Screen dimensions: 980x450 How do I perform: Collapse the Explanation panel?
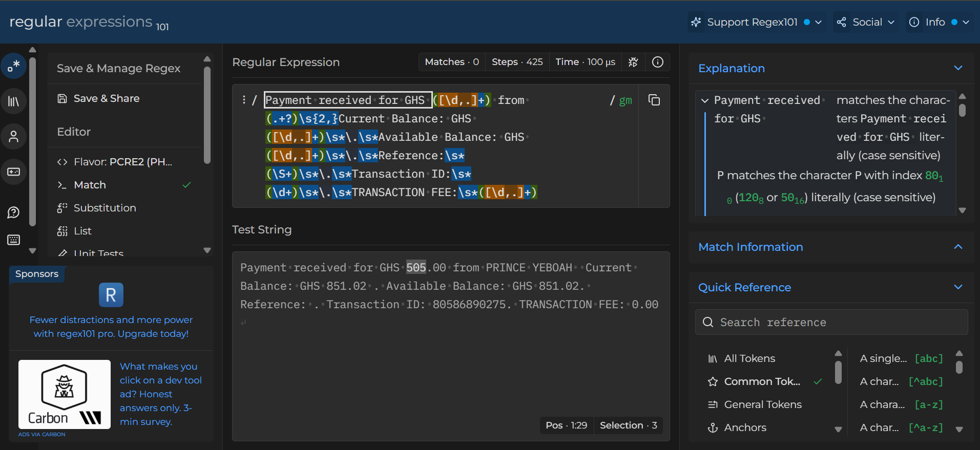[x=958, y=68]
